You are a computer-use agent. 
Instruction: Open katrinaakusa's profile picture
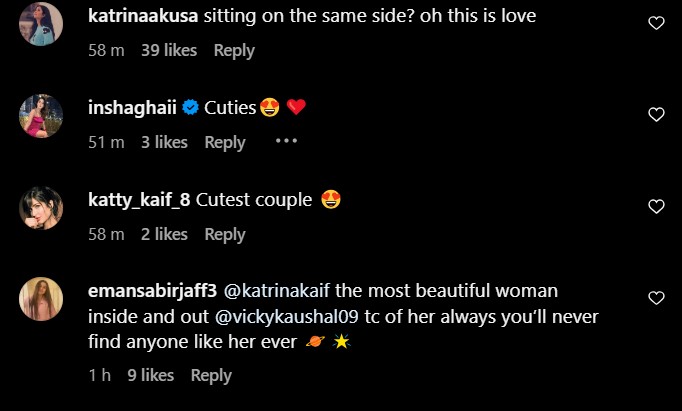[42, 24]
